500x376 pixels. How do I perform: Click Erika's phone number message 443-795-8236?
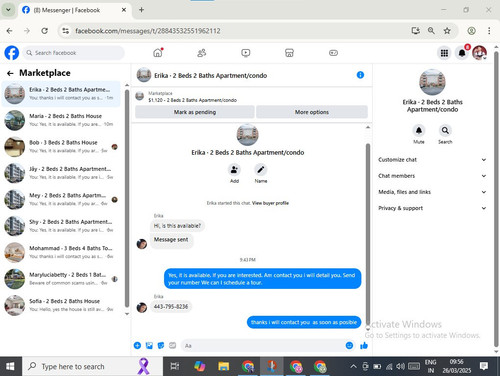(x=171, y=306)
